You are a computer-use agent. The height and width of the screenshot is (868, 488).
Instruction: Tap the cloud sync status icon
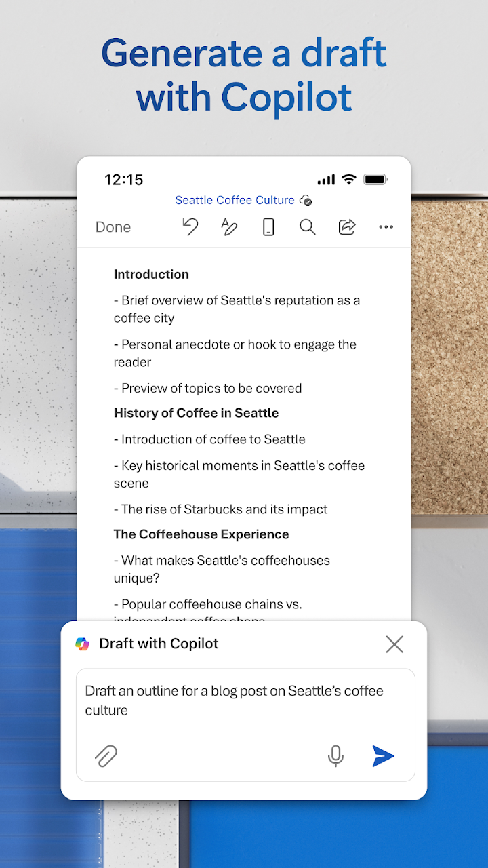coord(306,200)
